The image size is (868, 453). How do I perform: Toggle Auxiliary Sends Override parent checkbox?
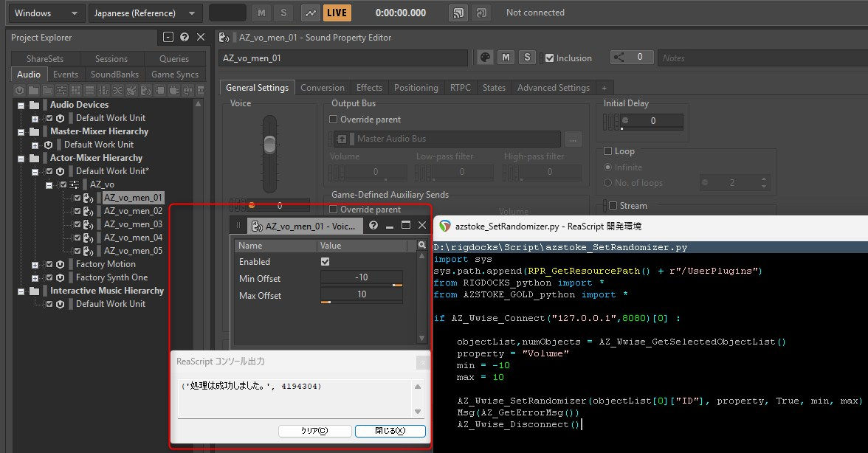point(334,210)
